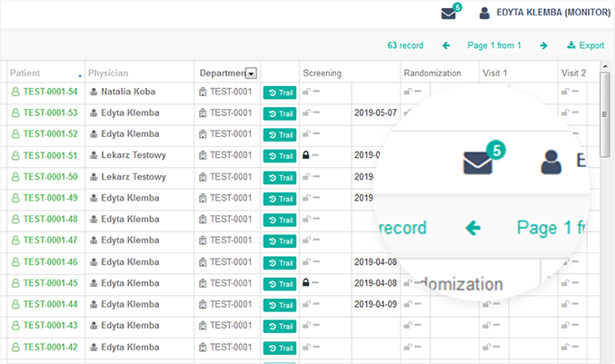Click the open lock icon in TEST-0001-54 Screening

pyautogui.click(x=307, y=92)
